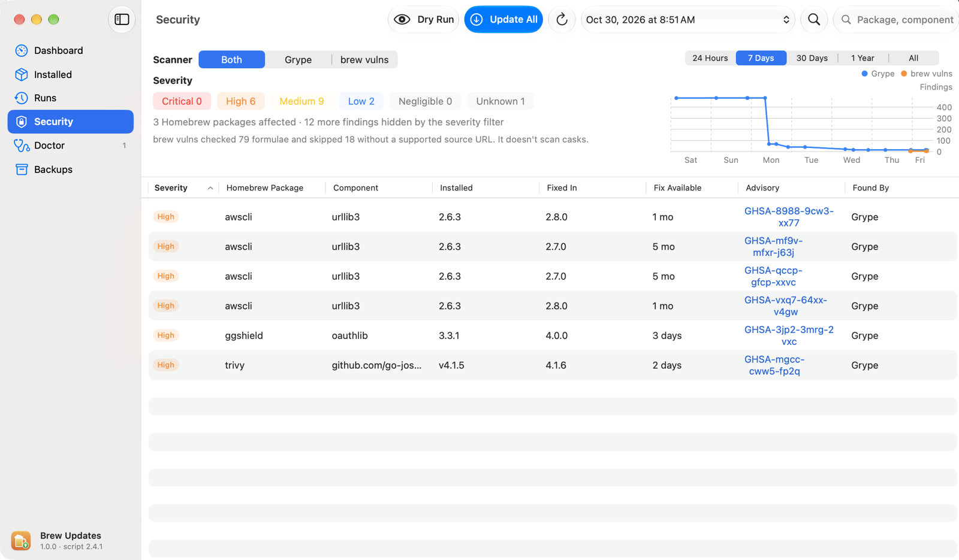Toggle Medium 9 severity filter
Viewport: 959px width, 560px height.
pos(301,101)
